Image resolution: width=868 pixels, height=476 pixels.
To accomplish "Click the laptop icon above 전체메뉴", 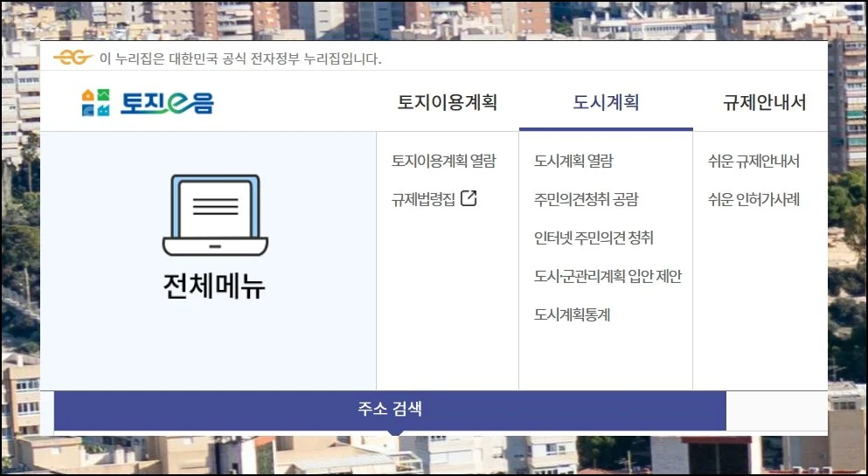I will pyautogui.click(x=215, y=214).
